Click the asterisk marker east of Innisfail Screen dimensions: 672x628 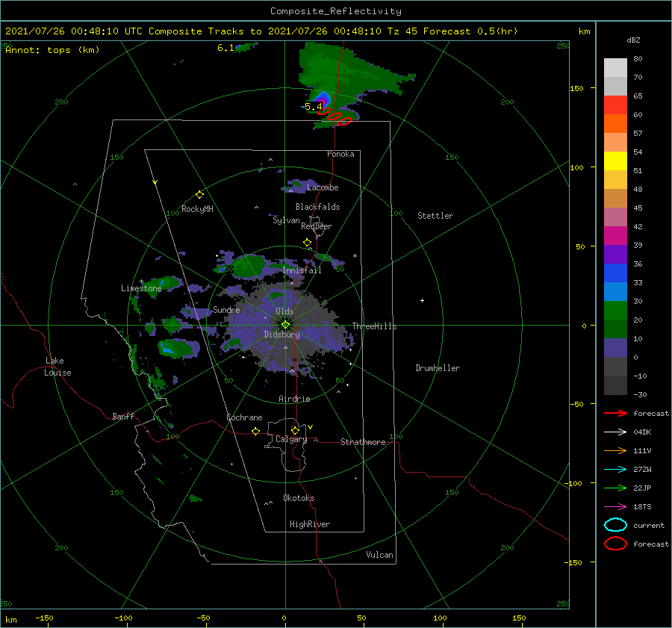coord(355,256)
